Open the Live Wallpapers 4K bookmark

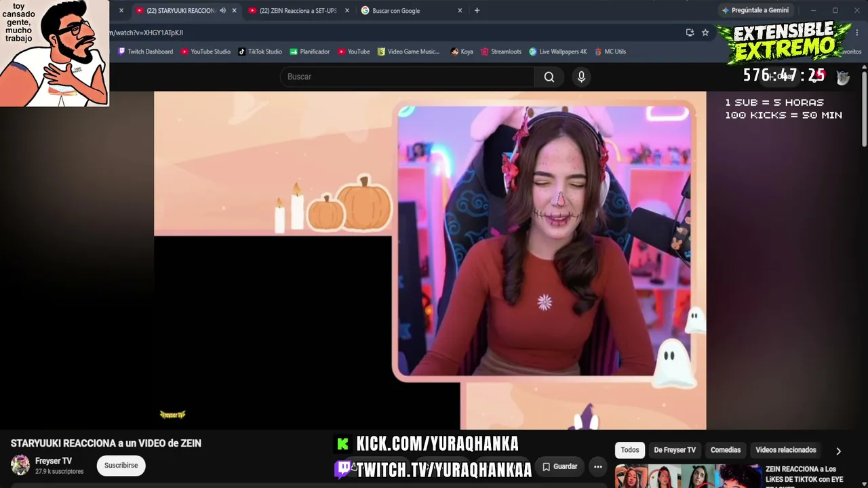pyautogui.click(x=558, y=52)
